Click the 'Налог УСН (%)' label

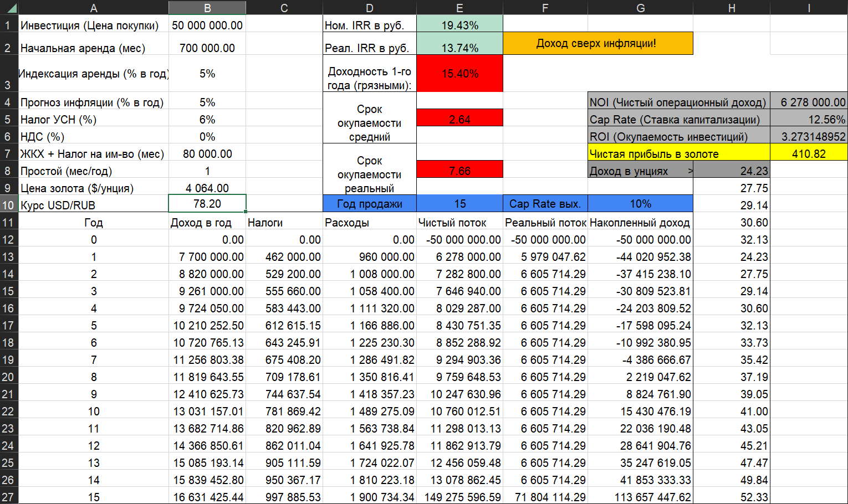coord(58,119)
